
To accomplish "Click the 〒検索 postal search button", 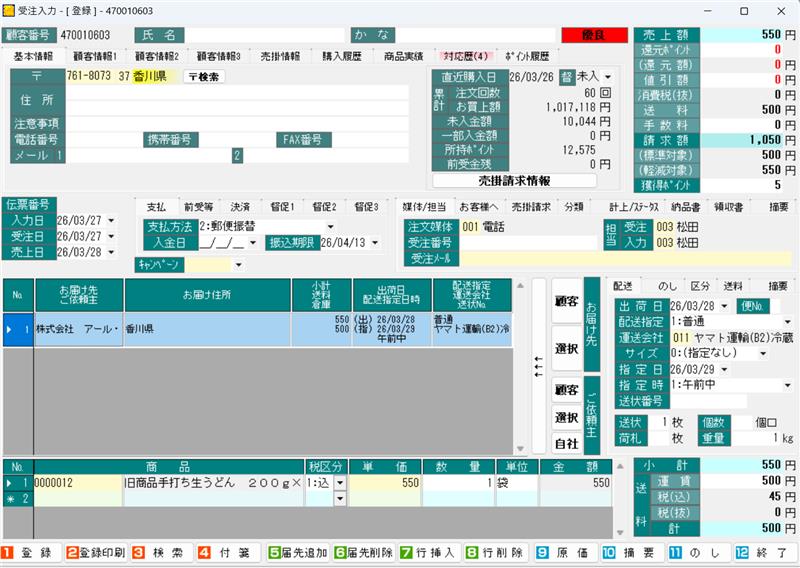I will (x=204, y=77).
